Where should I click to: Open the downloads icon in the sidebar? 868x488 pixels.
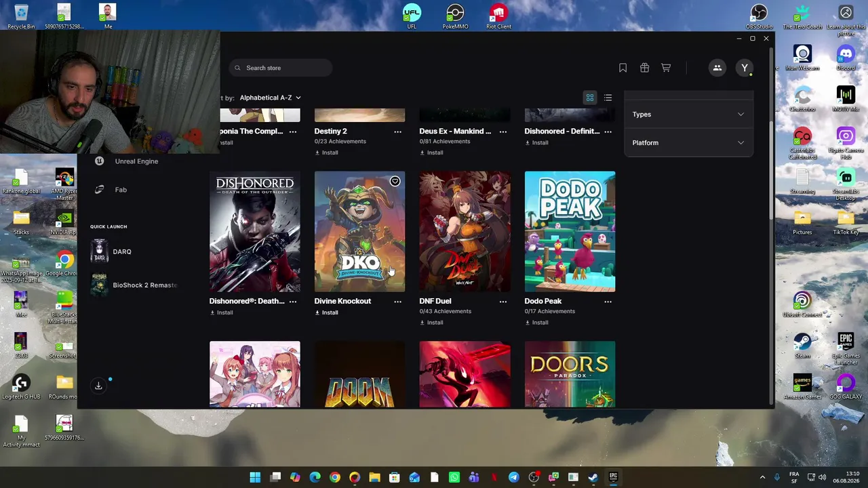point(98,386)
